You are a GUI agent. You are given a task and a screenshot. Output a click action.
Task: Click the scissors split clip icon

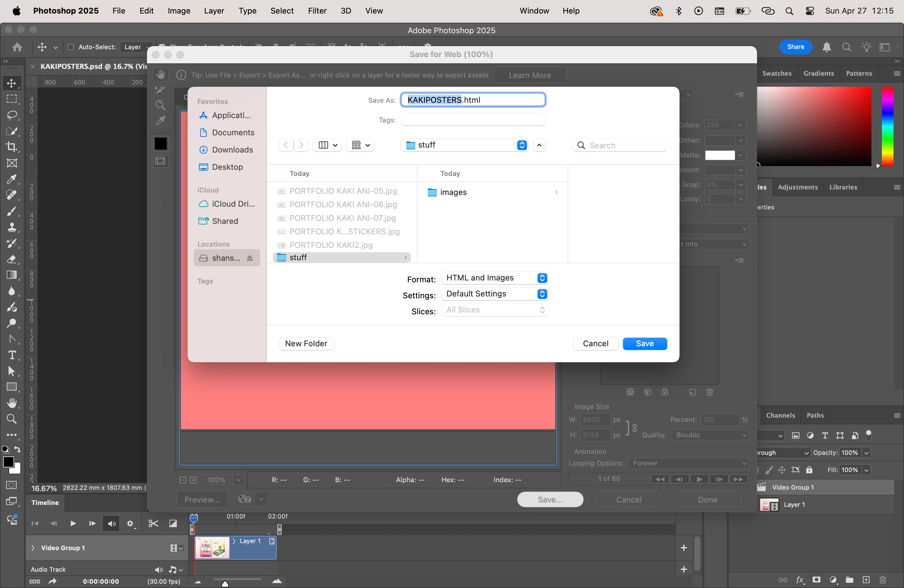click(153, 524)
